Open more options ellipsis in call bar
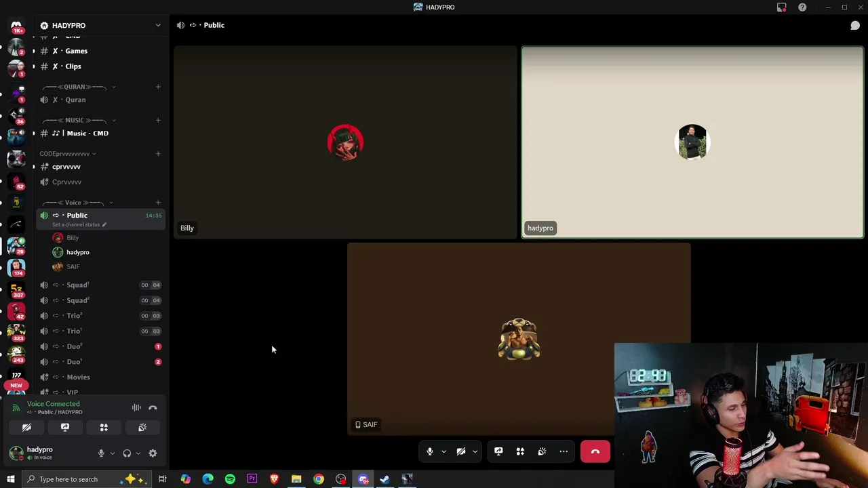Viewport: 868px width, 488px height. tap(564, 451)
